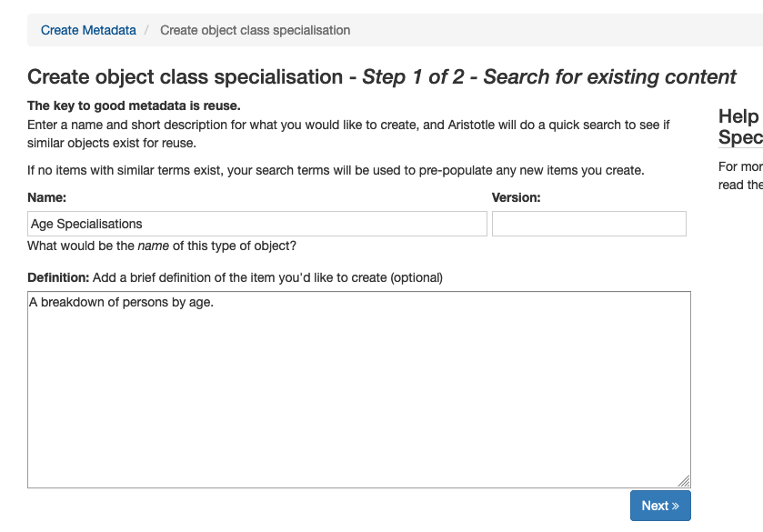Click the bold Definition: label

click(58, 276)
